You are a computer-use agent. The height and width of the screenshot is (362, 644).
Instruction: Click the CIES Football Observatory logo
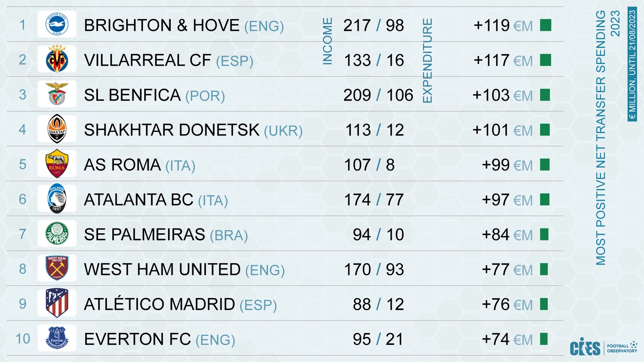click(x=603, y=347)
